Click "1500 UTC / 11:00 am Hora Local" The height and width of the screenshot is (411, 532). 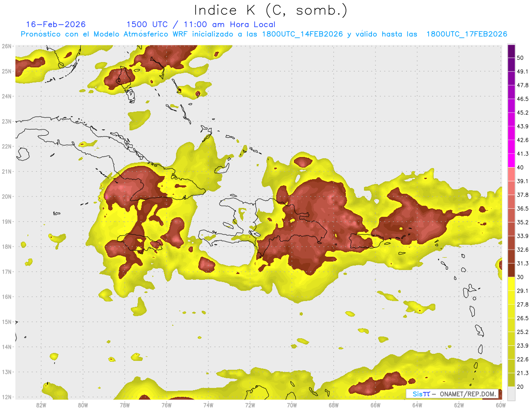click(200, 24)
